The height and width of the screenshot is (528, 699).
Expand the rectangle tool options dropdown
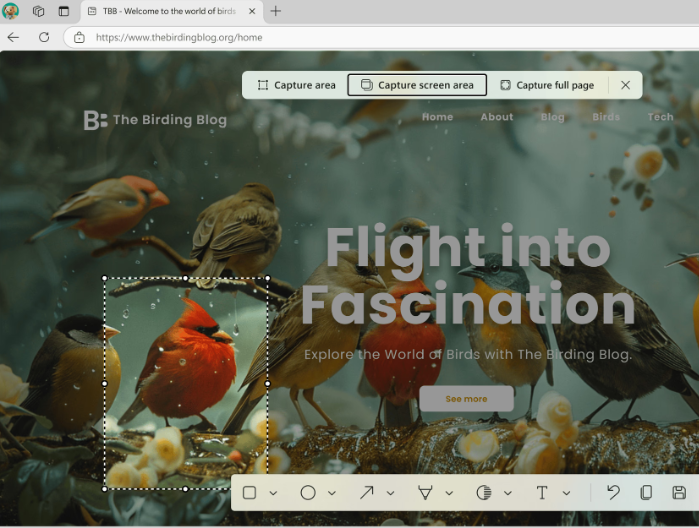(x=273, y=493)
